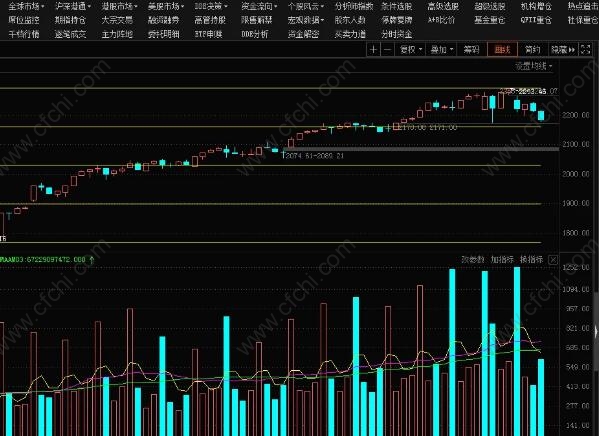Open the 资金流向 menu

coord(259,6)
